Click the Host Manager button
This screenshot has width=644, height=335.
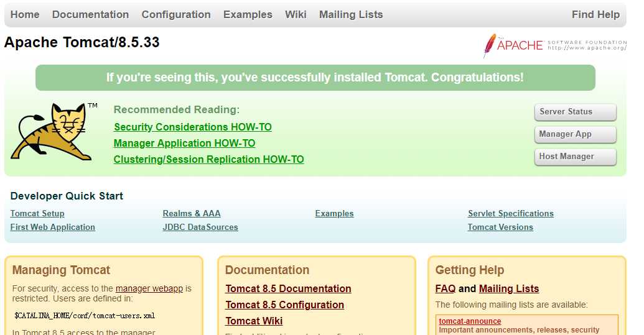(575, 157)
